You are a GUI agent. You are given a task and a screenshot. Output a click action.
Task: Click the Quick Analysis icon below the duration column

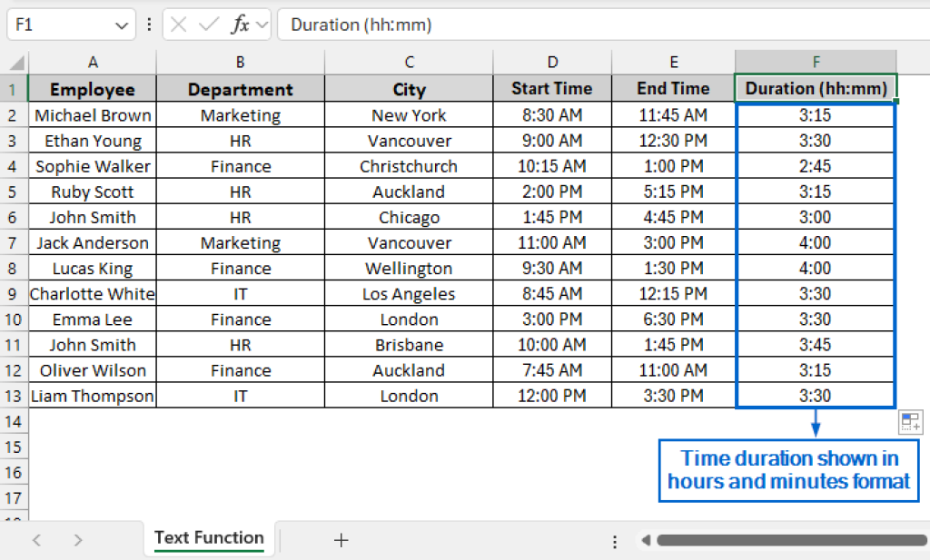click(x=910, y=421)
